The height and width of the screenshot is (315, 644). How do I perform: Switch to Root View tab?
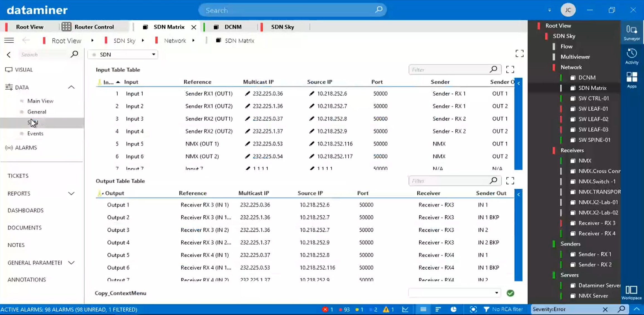coord(30,27)
